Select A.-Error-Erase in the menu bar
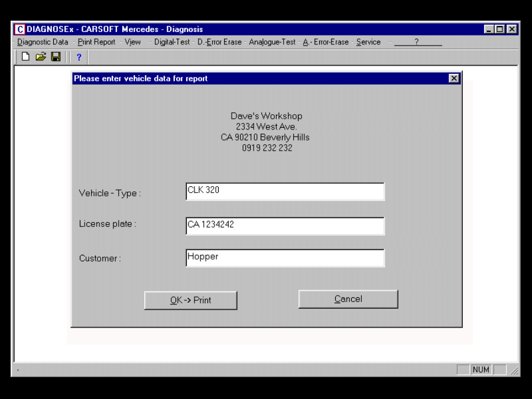 pos(326,42)
